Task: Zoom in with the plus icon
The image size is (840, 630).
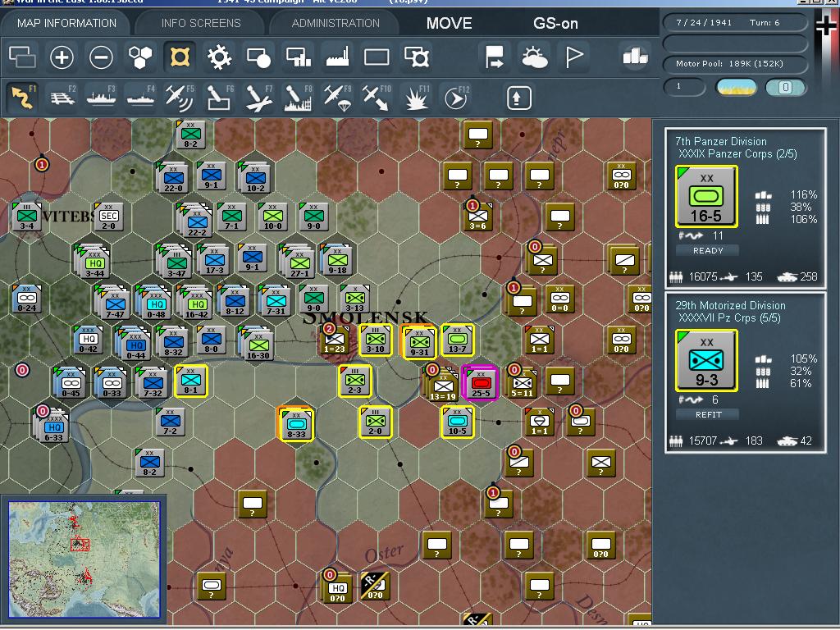Action: pos(62,57)
